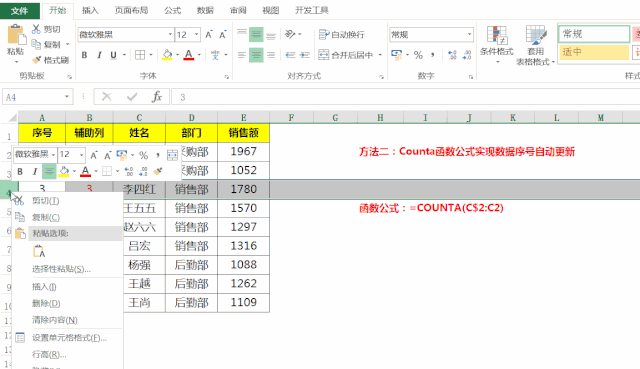Open the ribbon font name dropdown
The width and height of the screenshot is (640, 369).
coord(170,35)
